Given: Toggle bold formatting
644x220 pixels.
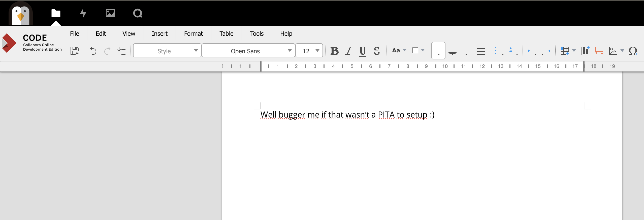Looking at the screenshot, I should [334, 51].
